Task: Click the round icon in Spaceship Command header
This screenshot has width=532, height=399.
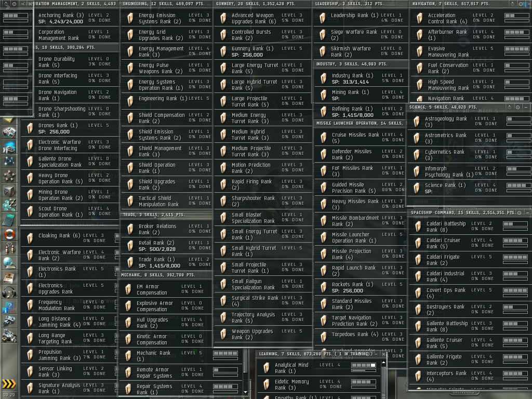Action: click(519, 212)
